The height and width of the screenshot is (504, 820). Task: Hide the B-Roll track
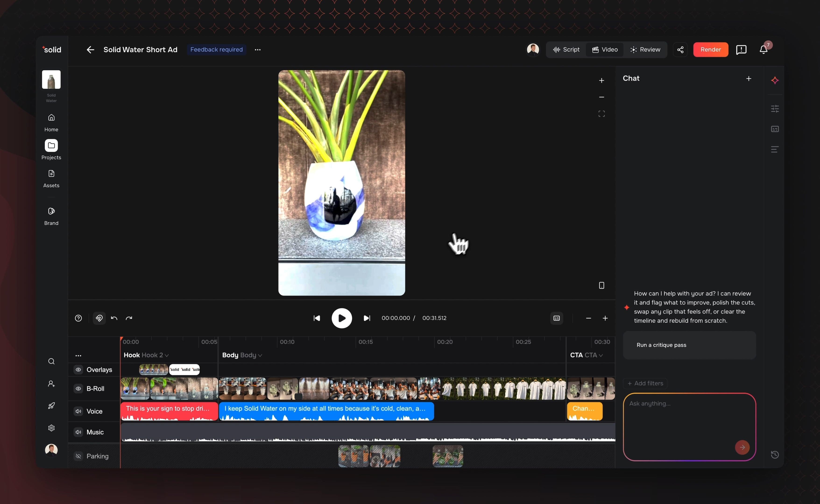pos(78,389)
